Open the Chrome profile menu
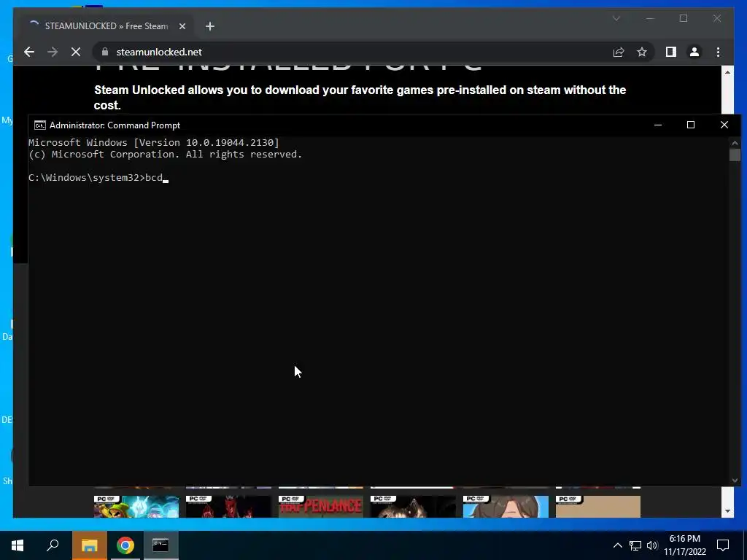 694,52
